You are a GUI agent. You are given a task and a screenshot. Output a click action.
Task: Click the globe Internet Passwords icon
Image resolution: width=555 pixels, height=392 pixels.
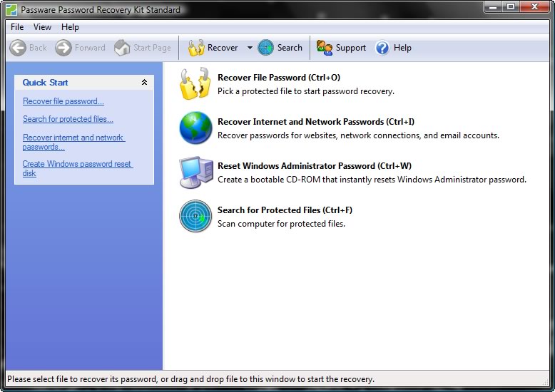coord(195,128)
